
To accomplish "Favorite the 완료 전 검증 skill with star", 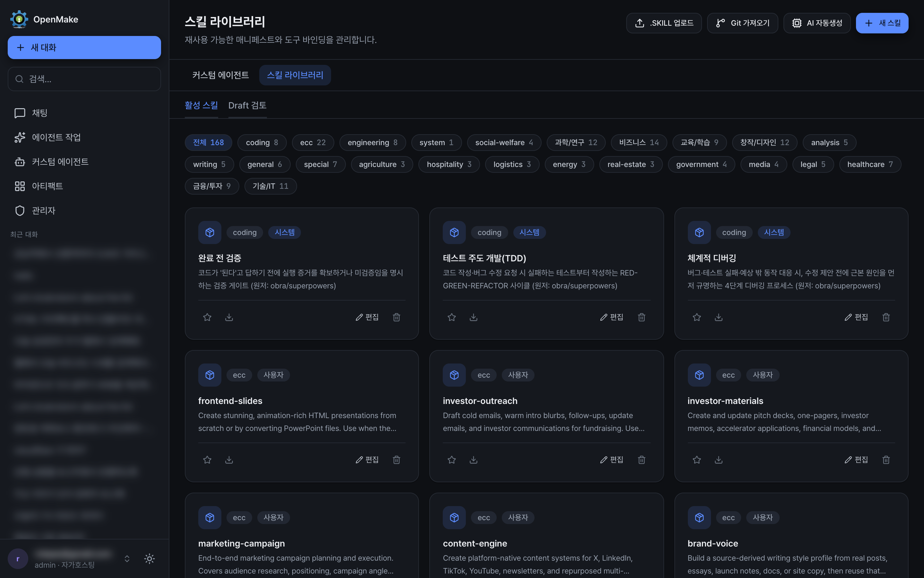I will (x=207, y=317).
